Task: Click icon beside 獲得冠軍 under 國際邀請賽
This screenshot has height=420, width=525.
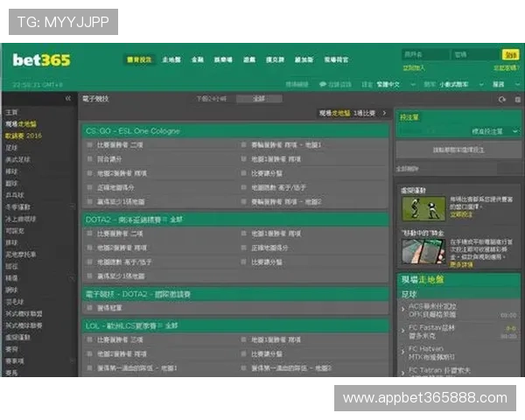Action: pos(90,307)
